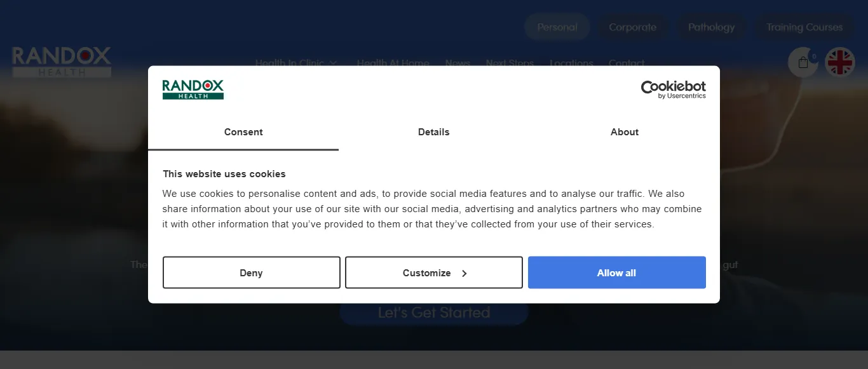Deny all cookies
Viewport: 868px width, 369px height.
(x=251, y=272)
